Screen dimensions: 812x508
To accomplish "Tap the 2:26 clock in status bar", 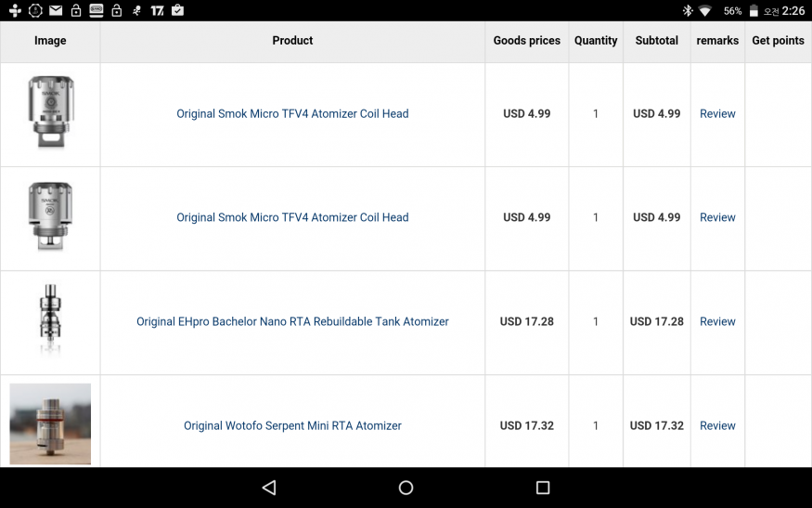I will click(x=793, y=11).
